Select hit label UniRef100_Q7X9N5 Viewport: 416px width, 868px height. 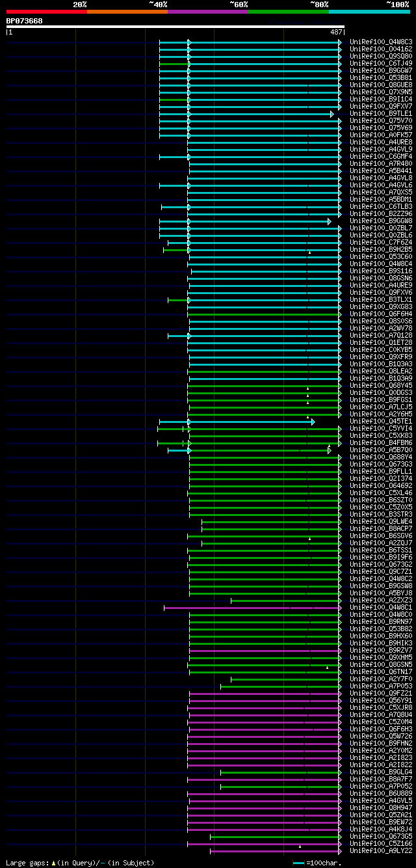[x=381, y=92]
